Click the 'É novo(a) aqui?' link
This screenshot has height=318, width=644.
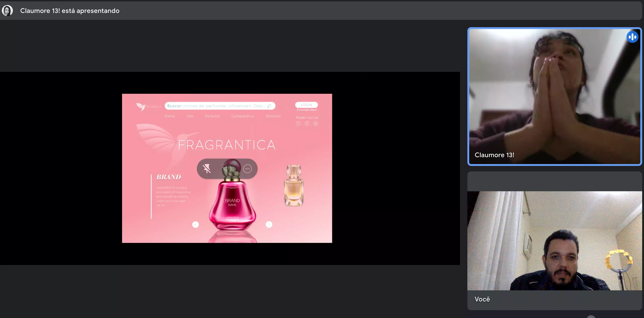pos(307,110)
